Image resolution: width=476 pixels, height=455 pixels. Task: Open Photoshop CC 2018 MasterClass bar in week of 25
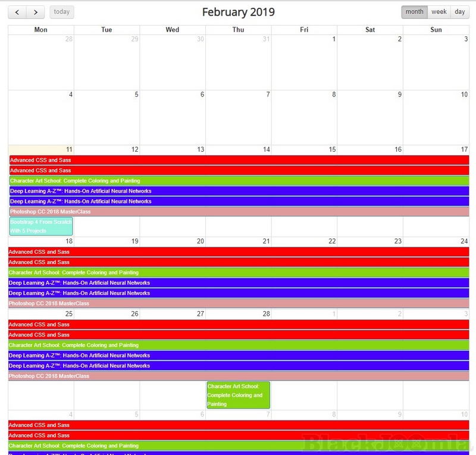pos(238,376)
